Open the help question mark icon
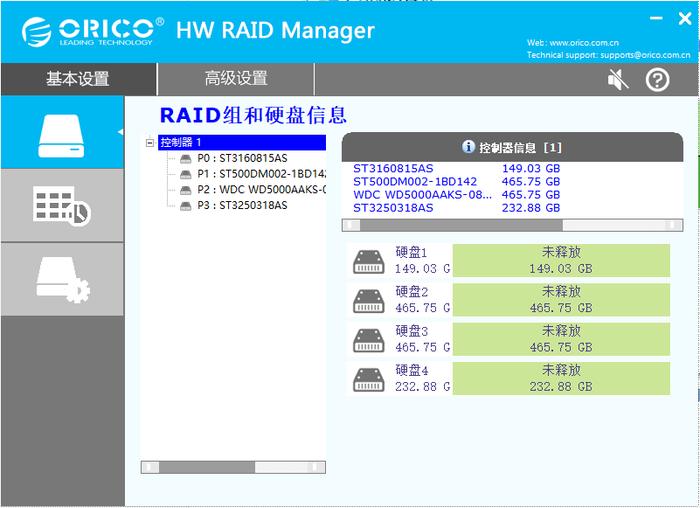700x508 pixels. (x=657, y=80)
